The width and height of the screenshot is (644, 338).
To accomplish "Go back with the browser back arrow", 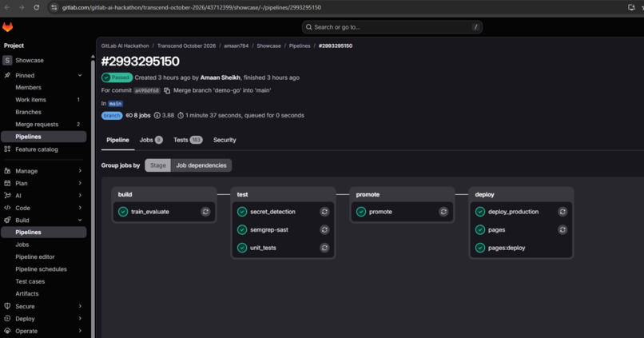I will click(x=7, y=7).
